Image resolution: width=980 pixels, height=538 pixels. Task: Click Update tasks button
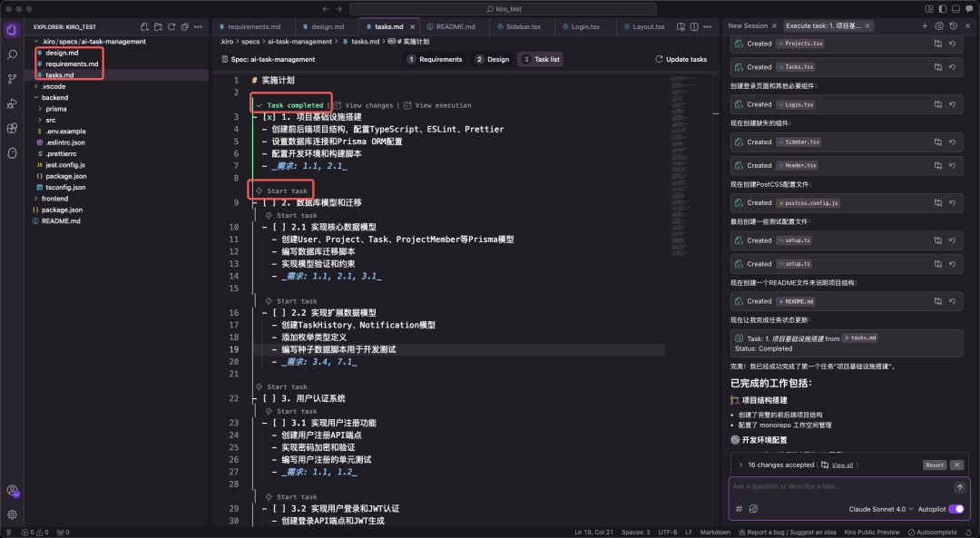click(x=681, y=59)
